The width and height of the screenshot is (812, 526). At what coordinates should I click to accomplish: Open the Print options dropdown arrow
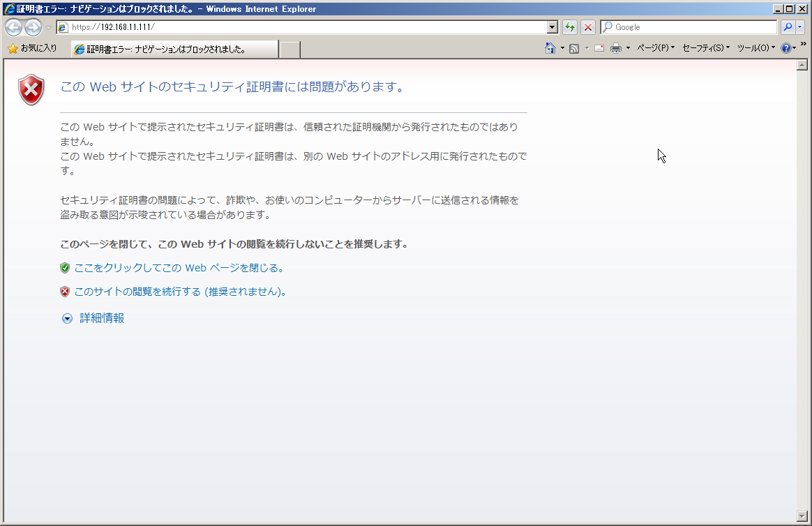[628, 48]
